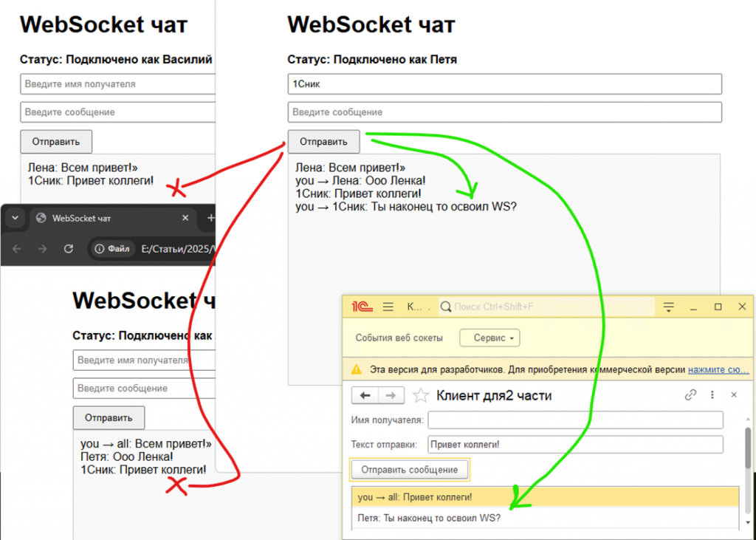Viewport: 756px width, 540px height.
Task: Click the Имя получателя field in 1C
Action: (576, 420)
